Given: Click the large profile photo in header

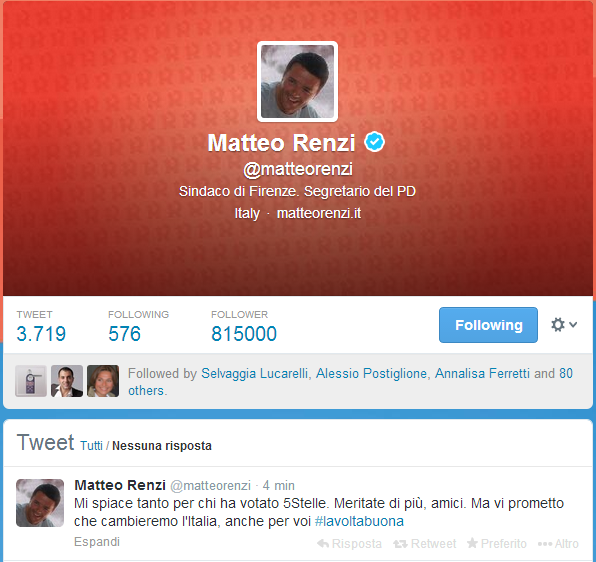Looking at the screenshot, I should pyautogui.click(x=297, y=81).
